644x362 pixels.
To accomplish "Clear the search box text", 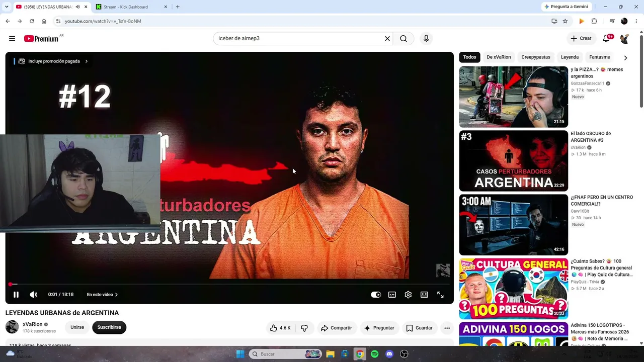I will point(387,39).
